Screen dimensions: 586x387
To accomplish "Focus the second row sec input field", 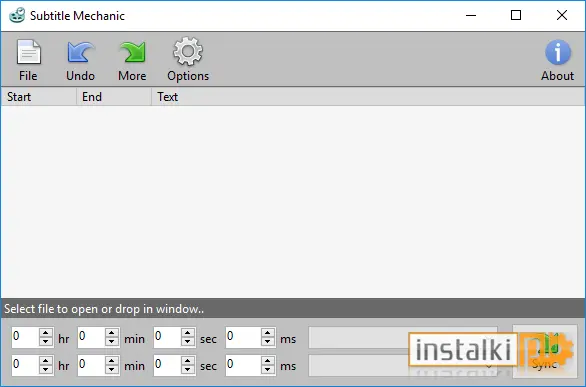I will pyautogui.click(x=167, y=365).
